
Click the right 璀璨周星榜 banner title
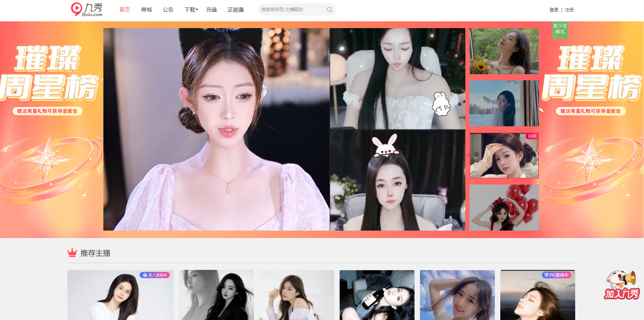click(x=591, y=73)
